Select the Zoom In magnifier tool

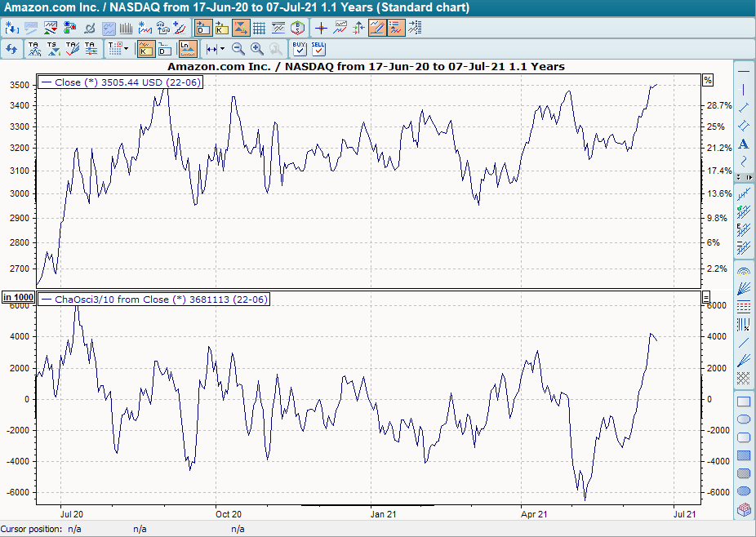[x=255, y=47]
